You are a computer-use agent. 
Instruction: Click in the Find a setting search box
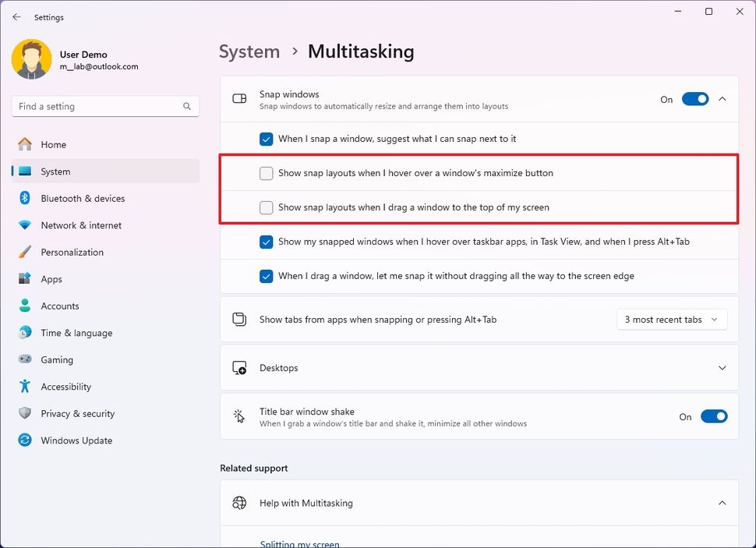[x=105, y=106]
